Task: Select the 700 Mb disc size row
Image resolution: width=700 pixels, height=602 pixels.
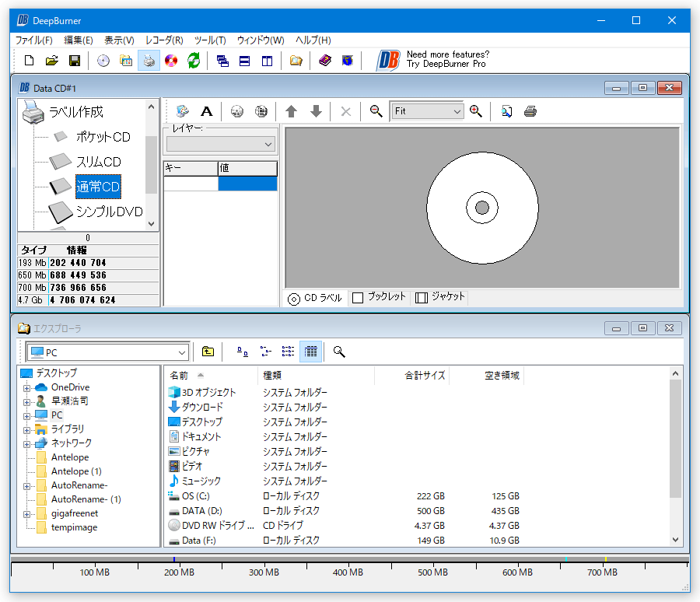Action: coord(89,288)
